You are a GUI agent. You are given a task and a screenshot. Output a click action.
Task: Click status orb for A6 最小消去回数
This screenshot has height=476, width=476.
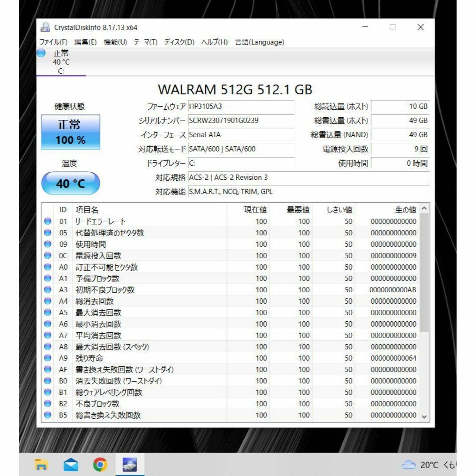[x=48, y=324]
